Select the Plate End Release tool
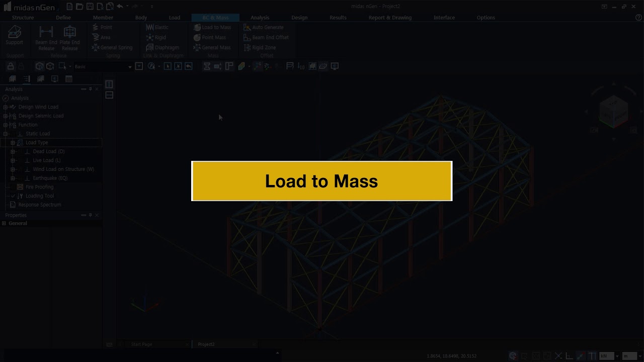The height and width of the screenshot is (362, 644). (x=69, y=38)
